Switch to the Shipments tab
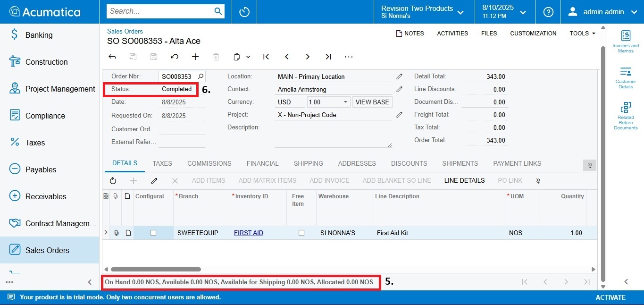 (x=460, y=163)
